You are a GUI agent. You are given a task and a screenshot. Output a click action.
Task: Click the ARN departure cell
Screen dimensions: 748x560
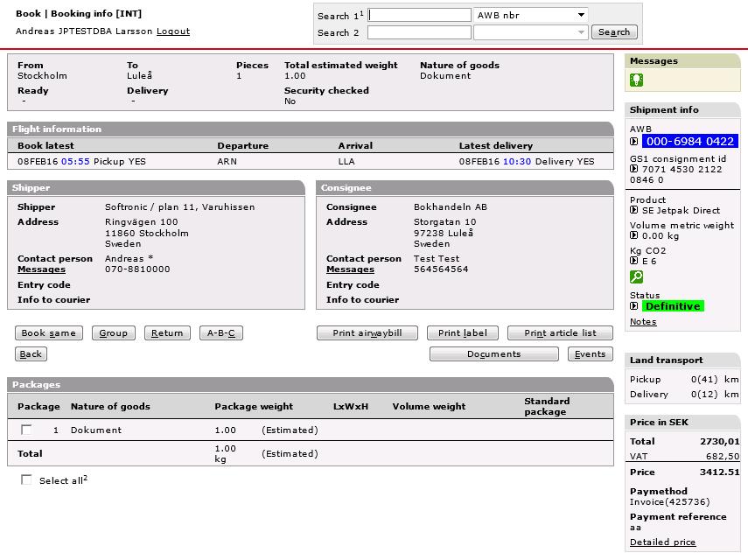(227, 161)
